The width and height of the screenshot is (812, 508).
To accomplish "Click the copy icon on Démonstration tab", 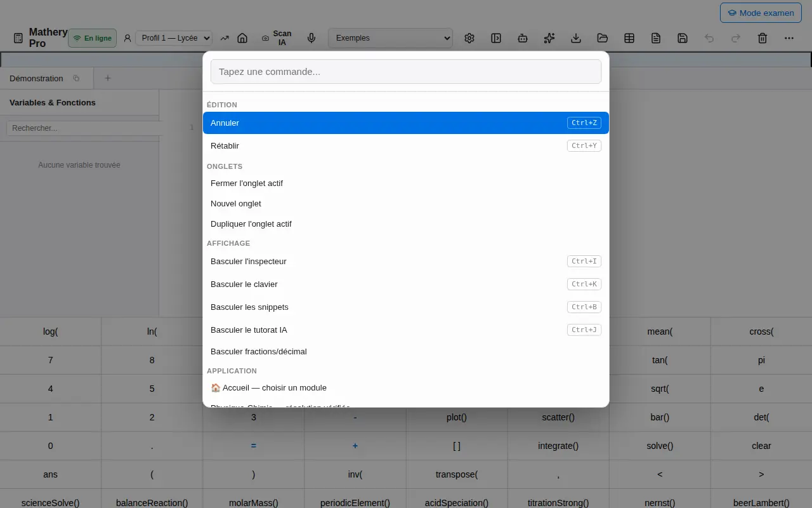I will point(76,79).
